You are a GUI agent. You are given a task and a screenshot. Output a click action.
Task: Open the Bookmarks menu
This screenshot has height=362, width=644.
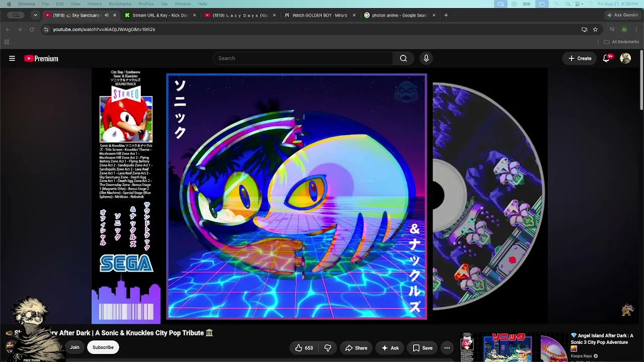[x=120, y=4]
